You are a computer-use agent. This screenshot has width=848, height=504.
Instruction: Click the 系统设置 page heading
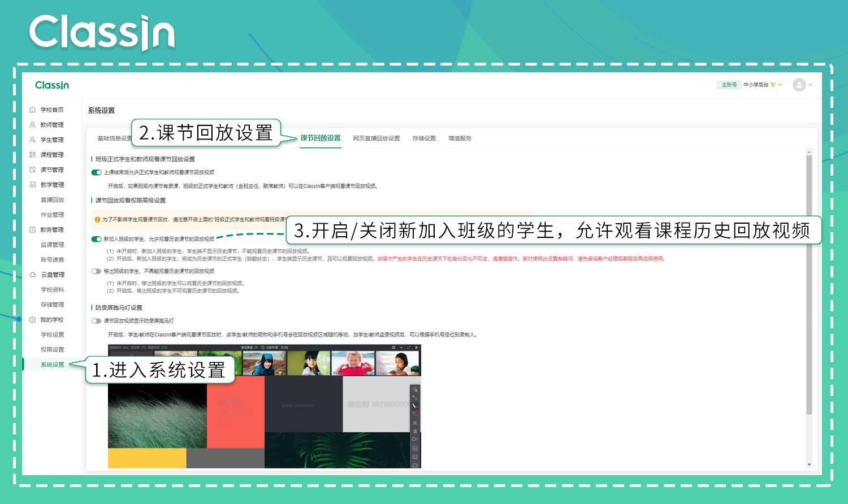pos(101,111)
